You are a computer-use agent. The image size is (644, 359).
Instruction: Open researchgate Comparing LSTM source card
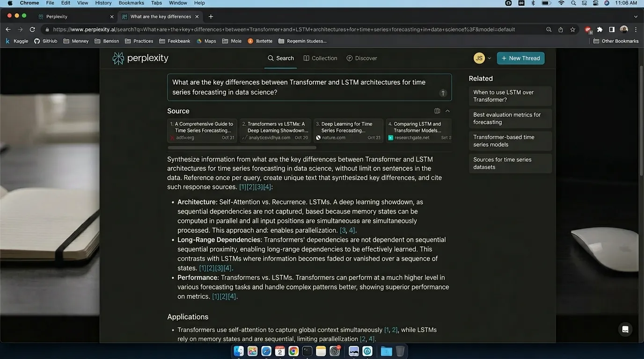tap(419, 130)
